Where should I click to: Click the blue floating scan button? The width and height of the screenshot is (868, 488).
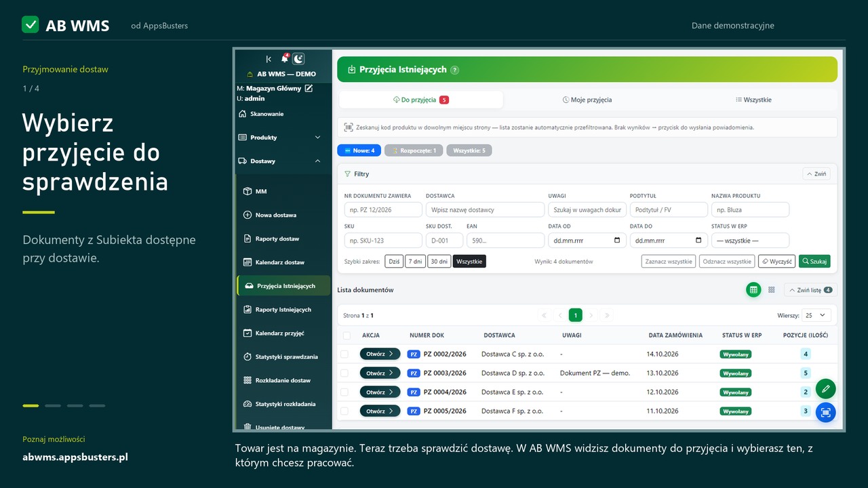[x=825, y=412]
